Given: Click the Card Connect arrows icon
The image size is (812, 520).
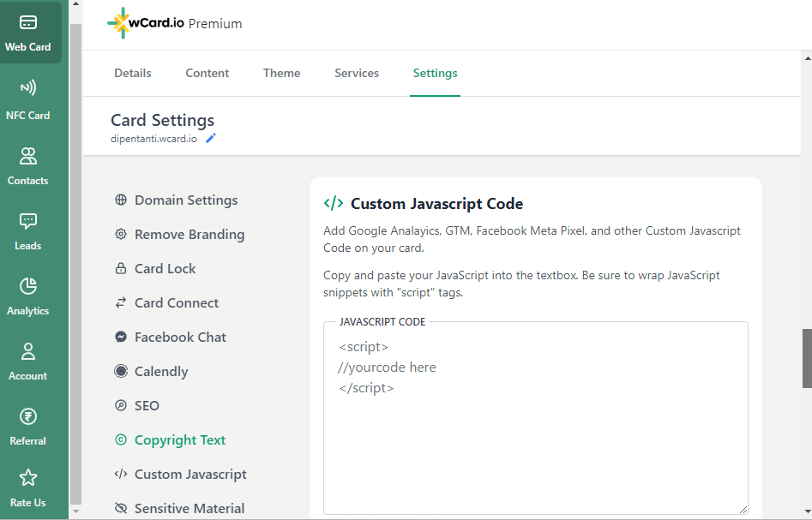Looking at the screenshot, I should coord(121,302).
